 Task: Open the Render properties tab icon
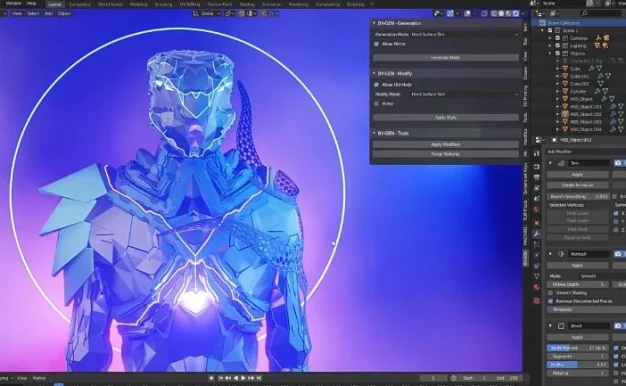click(537, 166)
